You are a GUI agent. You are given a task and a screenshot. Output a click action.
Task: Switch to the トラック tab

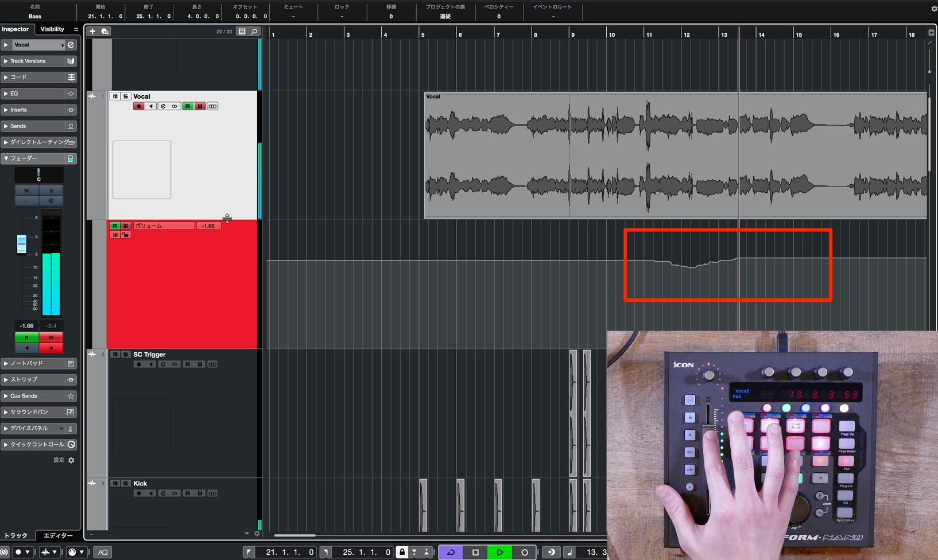(x=16, y=535)
